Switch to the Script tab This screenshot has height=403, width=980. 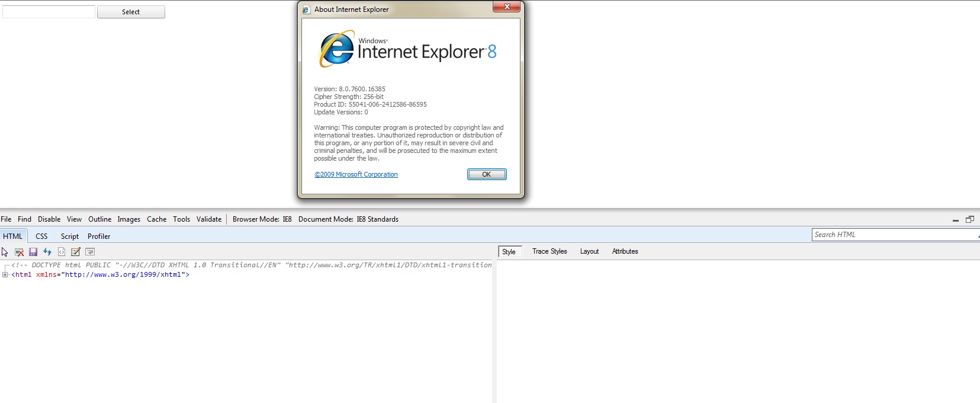click(70, 236)
